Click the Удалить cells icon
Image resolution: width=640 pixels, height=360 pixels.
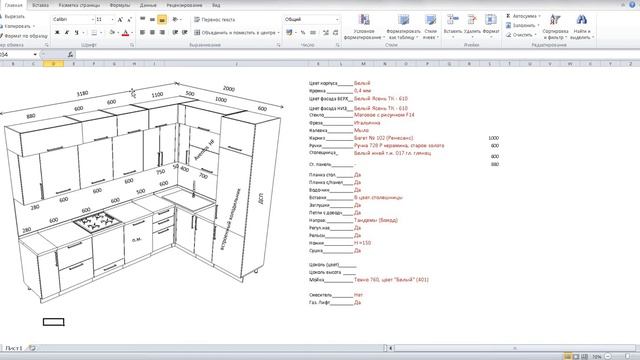472,20
